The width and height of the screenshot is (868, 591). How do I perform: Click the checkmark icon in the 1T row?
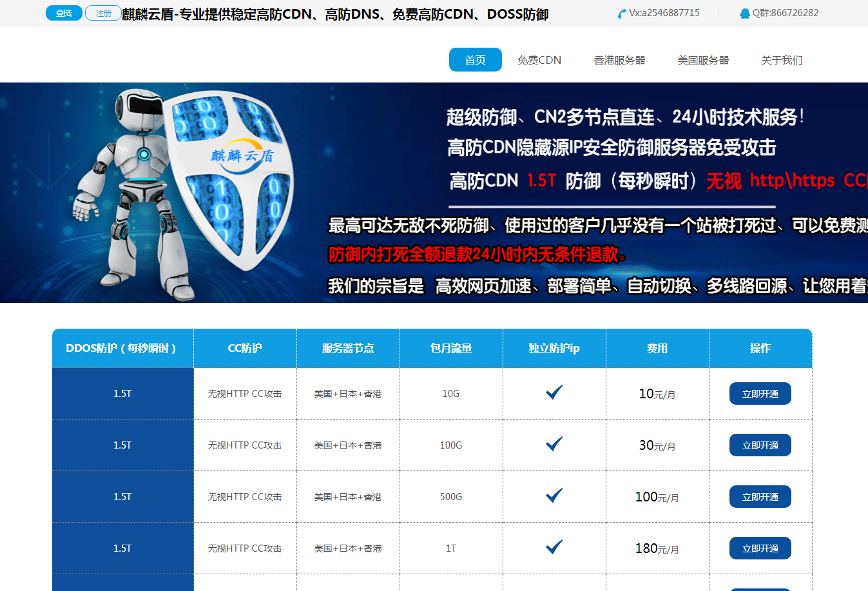tap(554, 547)
